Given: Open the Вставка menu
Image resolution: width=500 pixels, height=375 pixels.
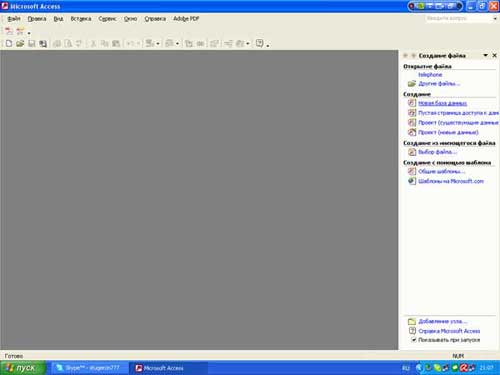Looking at the screenshot, I should [x=81, y=19].
